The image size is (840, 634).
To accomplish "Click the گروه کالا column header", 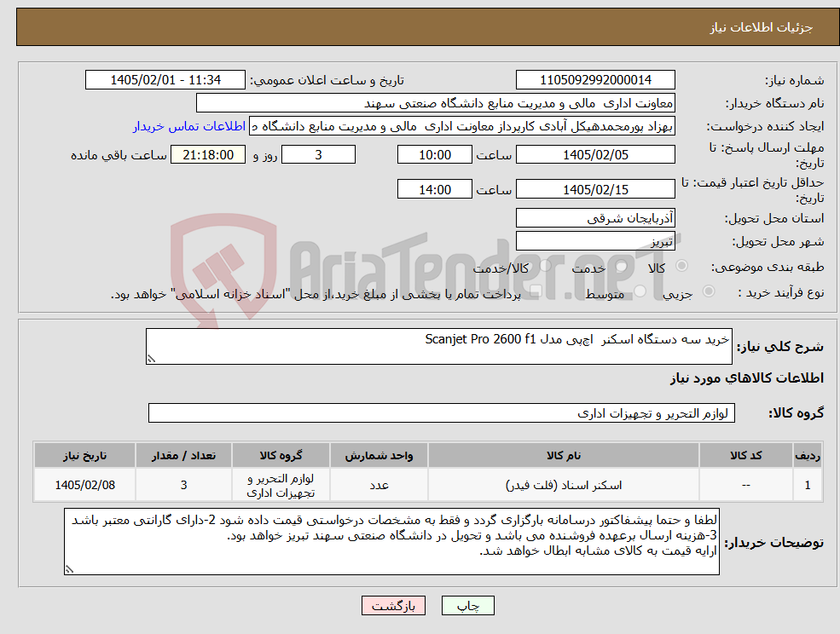I will point(281,456).
